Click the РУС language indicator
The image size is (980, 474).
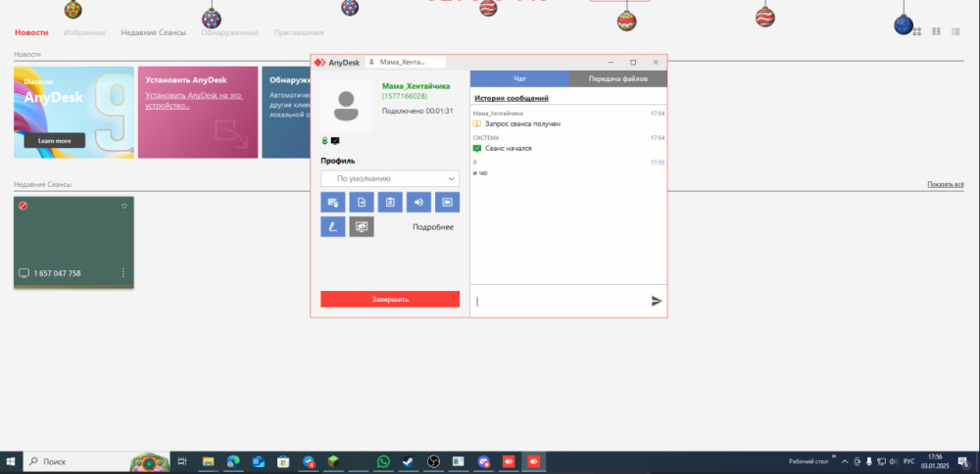908,461
